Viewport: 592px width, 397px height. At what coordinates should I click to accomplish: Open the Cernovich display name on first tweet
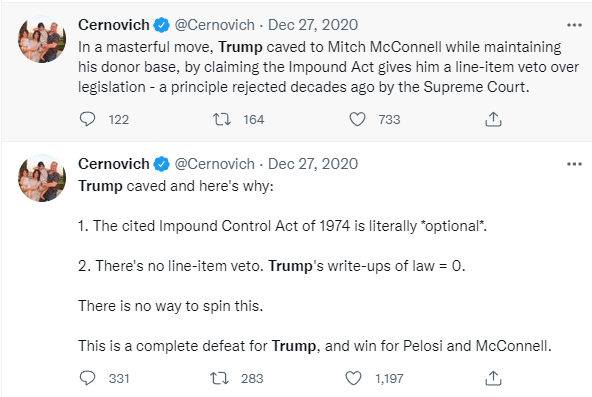tap(114, 25)
